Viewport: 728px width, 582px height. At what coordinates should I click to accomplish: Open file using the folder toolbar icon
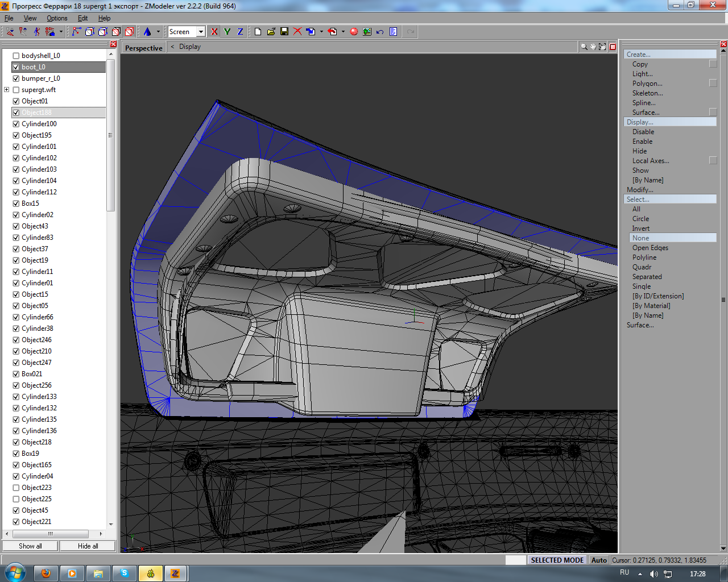[x=271, y=32]
